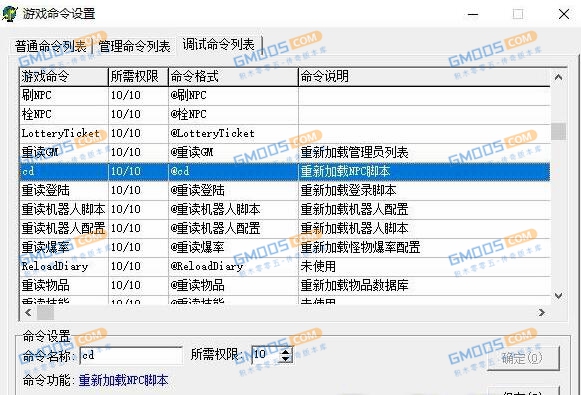Click the 所需权限 column header
The width and height of the screenshot is (581, 395).
[x=138, y=77]
